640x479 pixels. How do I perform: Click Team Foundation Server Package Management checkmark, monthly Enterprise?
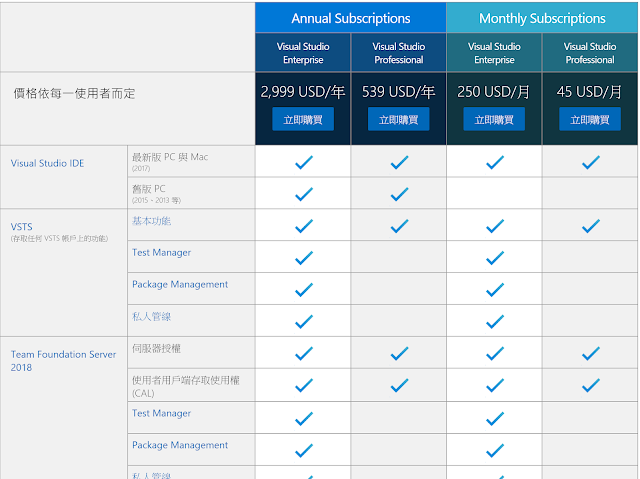click(x=495, y=450)
